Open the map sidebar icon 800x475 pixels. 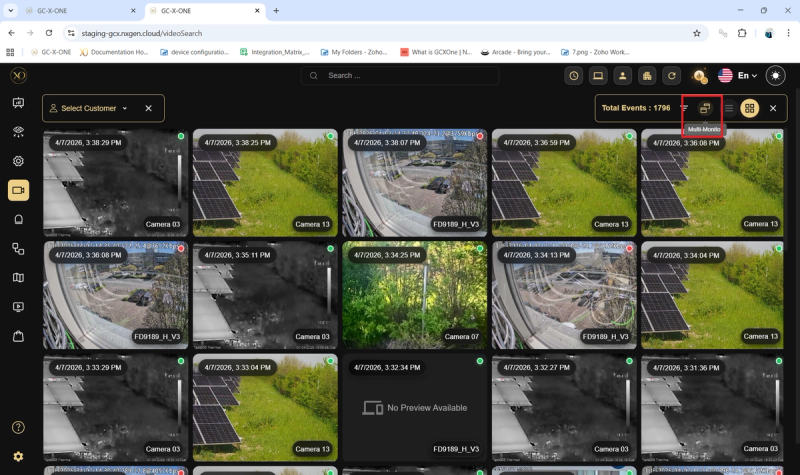click(x=18, y=278)
